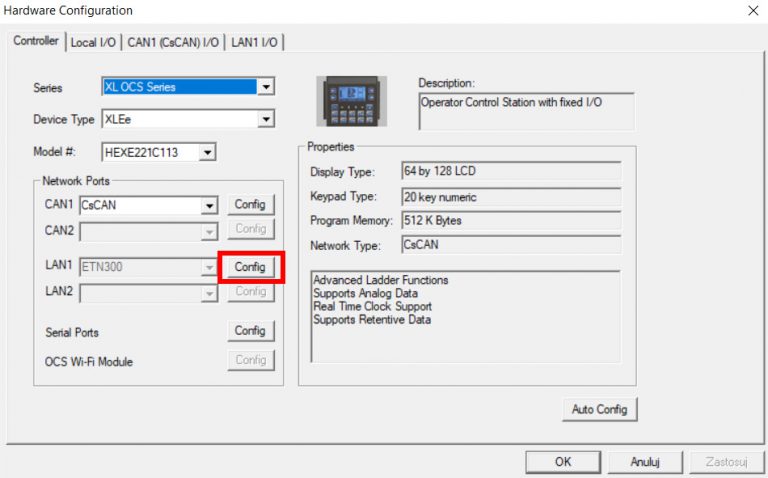
Task: Expand the Model # dropdown
Action: pos(207,153)
